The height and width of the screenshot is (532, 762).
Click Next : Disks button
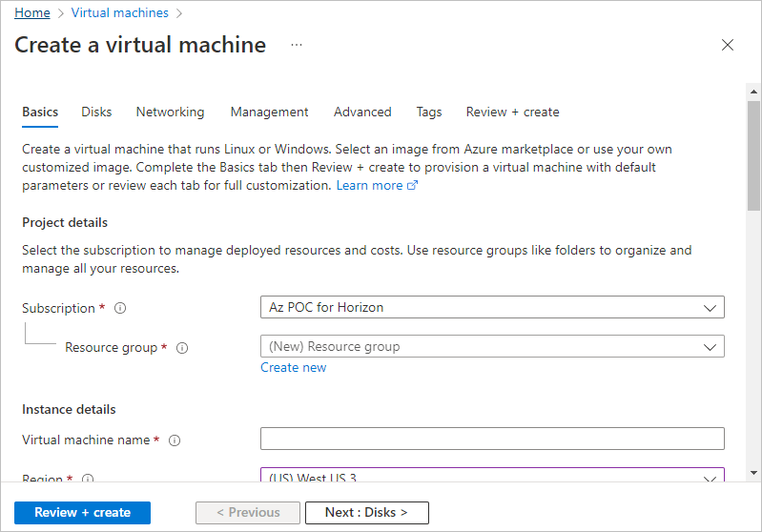point(367,513)
